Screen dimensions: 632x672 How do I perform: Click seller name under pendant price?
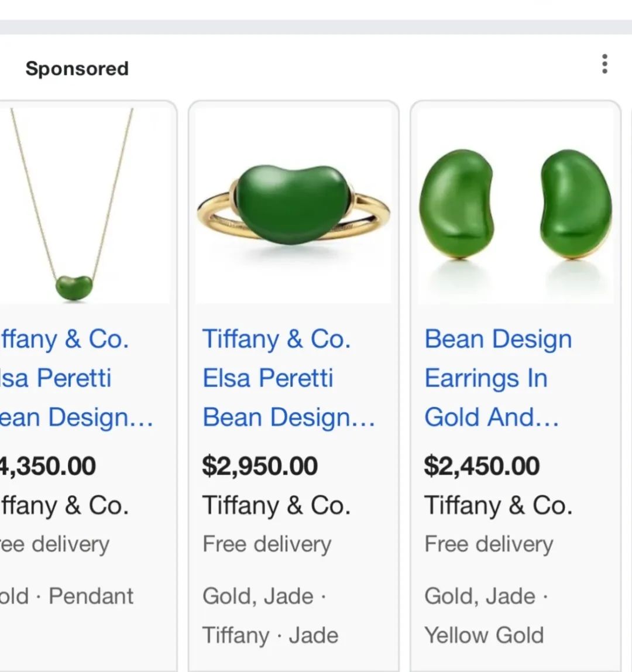64,505
